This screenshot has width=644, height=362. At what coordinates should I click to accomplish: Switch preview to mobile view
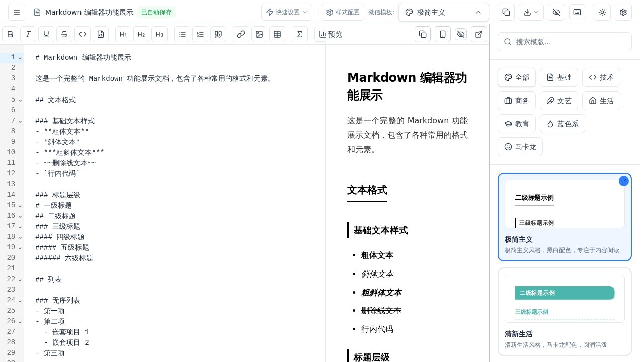[x=443, y=34]
